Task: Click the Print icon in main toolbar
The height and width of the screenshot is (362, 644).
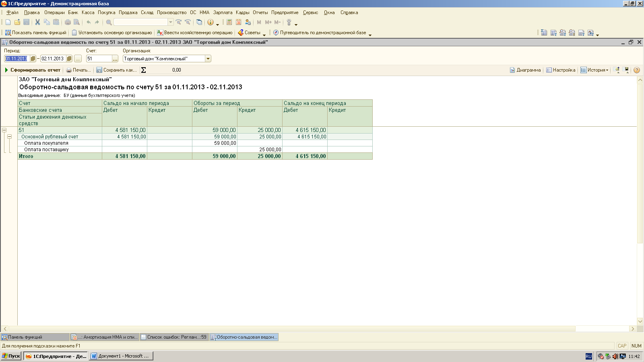Action: [68, 22]
